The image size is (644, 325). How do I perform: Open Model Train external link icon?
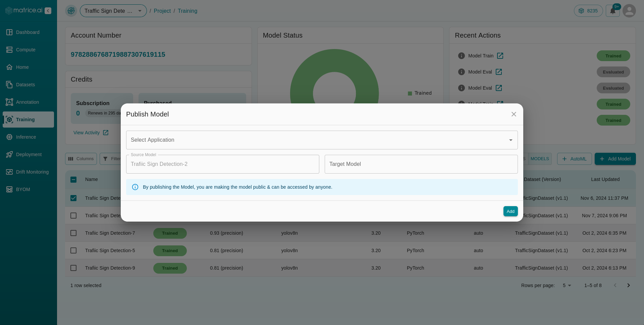click(x=500, y=56)
